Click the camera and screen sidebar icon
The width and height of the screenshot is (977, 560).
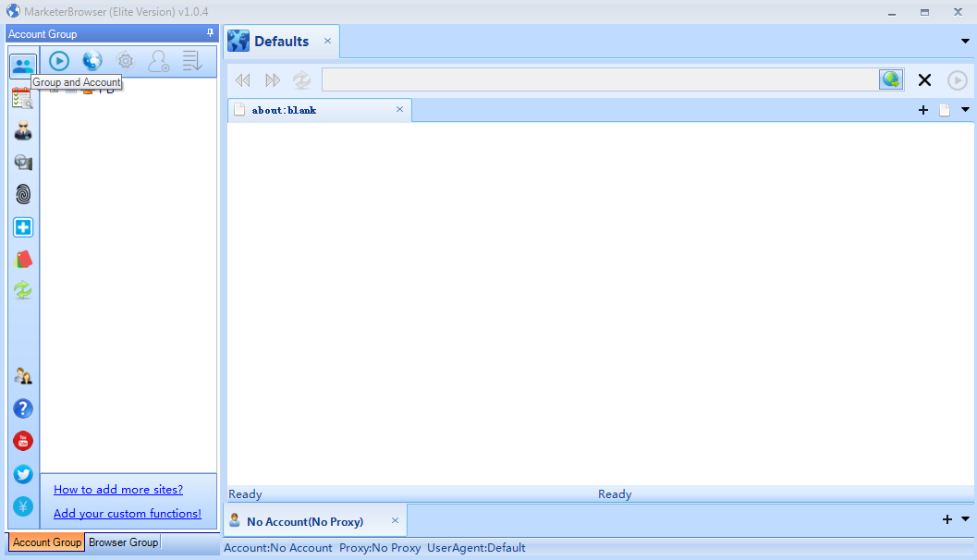pos(23,163)
